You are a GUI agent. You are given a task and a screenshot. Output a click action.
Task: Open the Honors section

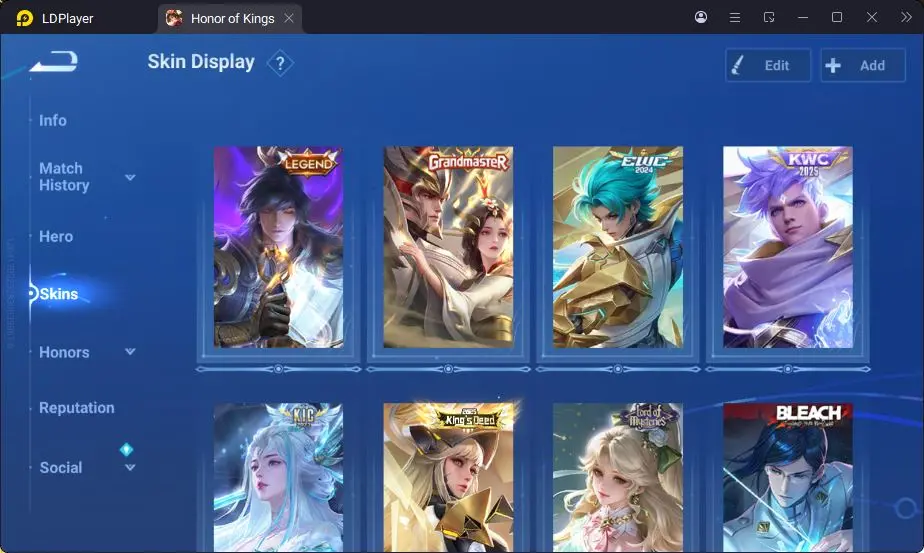coord(64,353)
